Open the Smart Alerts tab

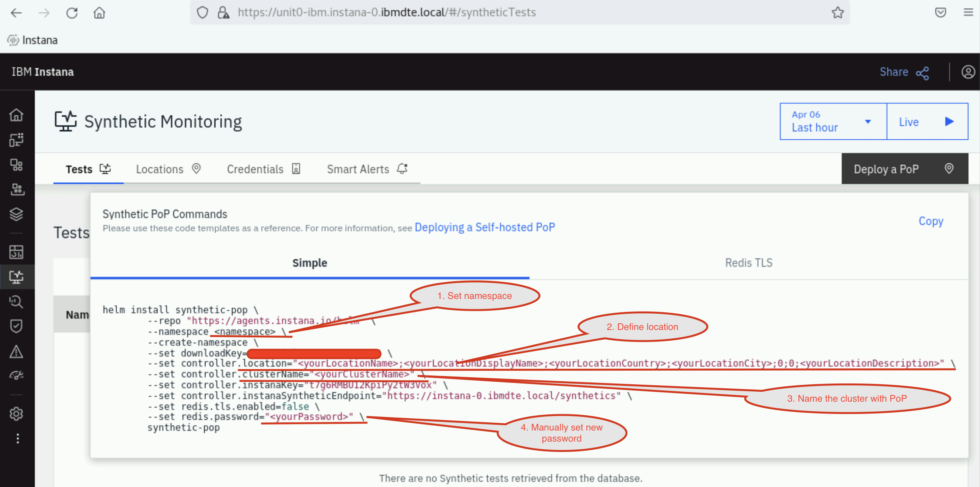pos(367,169)
